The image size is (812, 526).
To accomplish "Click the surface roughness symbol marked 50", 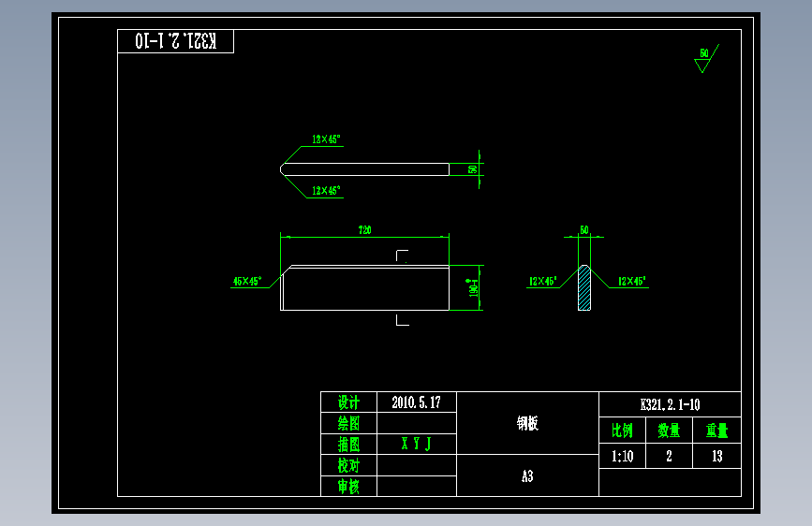I will coord(706,59).
